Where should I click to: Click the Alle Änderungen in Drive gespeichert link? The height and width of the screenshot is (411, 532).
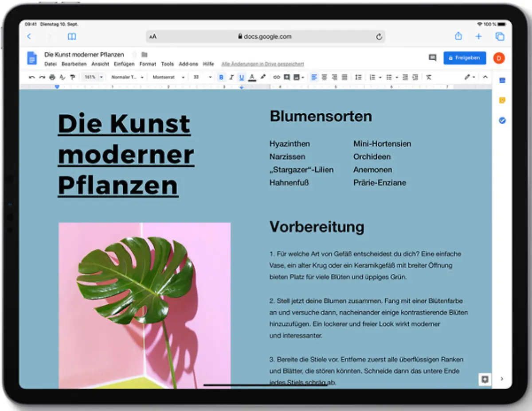click(x=262, y=64)
